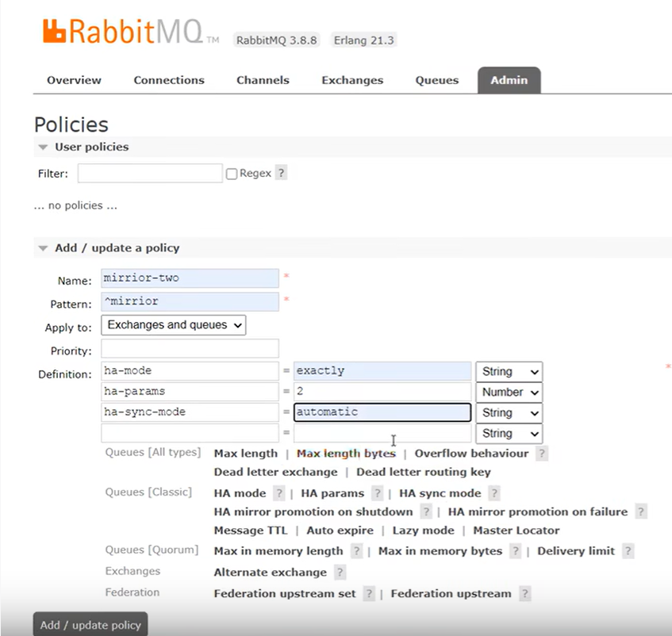The image size is (672, 636).
Task: Click the HA params link
Action: pyautogui.click(x=332, y=493)
